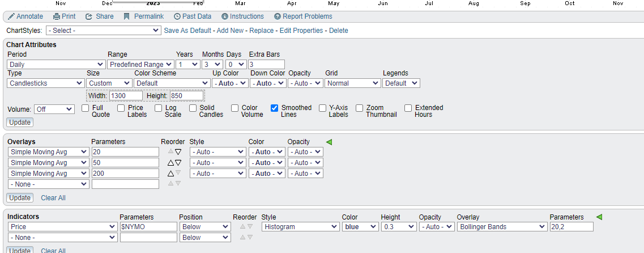Click the green arrow beside Indicators Parameters
The height and width of the screenshot is (253, 644).
point(599,217)
